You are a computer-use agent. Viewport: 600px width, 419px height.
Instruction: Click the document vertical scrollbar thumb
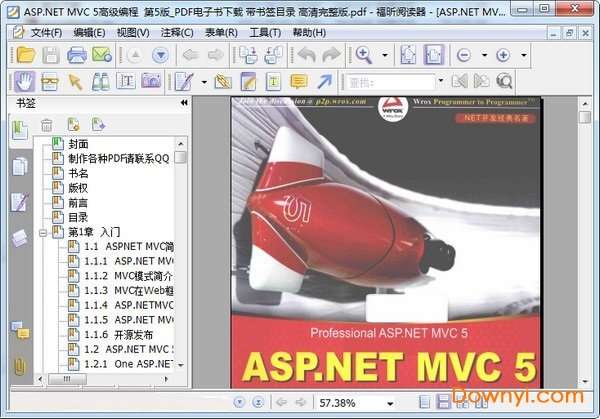coord(585,117)
